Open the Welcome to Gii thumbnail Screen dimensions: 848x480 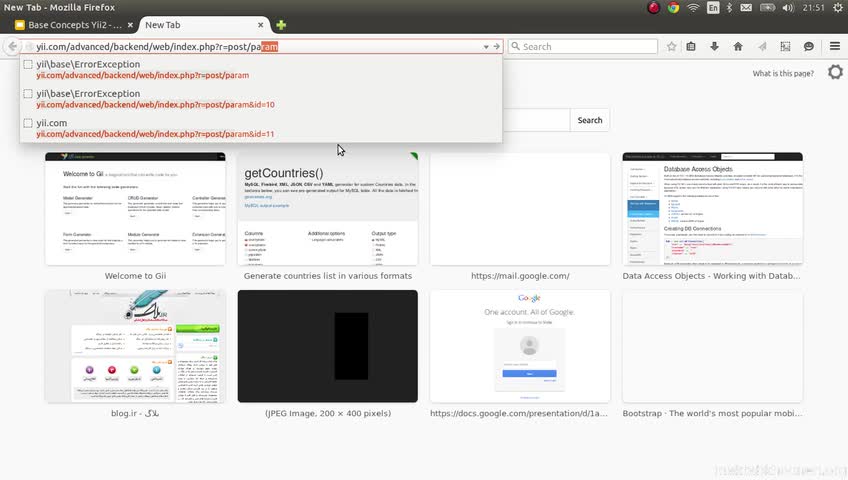point(135,209)
